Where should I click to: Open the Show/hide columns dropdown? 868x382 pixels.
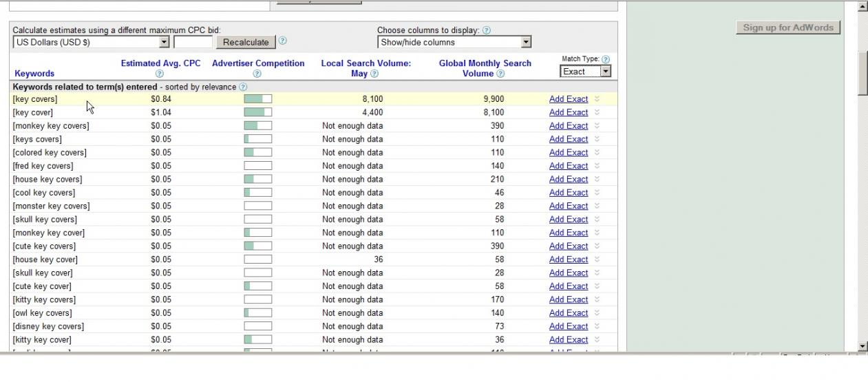click(x=455, y=43)
